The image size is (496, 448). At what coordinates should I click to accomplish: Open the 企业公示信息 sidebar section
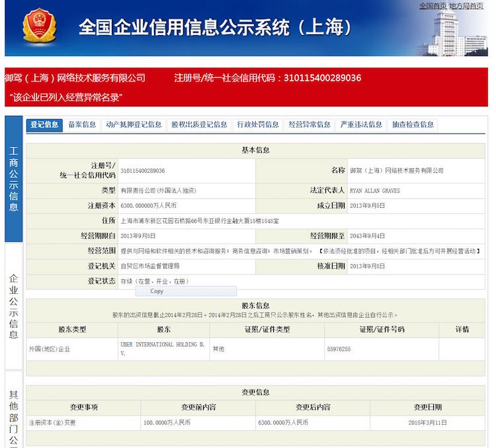pyautogui.click(x=14, y=306)
